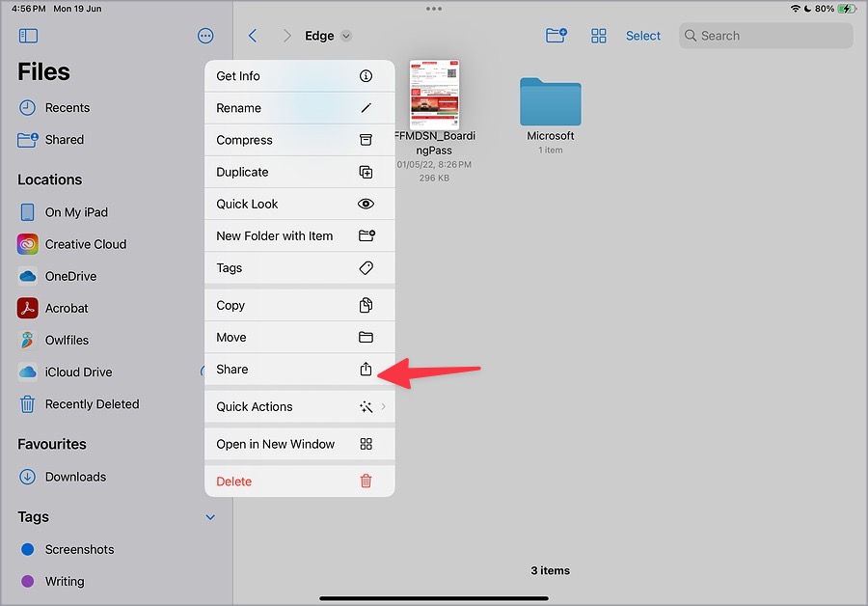The width and height of the screenshot is (868, 606).
Task: Choose Share from context menu
Action: (300, 370)
